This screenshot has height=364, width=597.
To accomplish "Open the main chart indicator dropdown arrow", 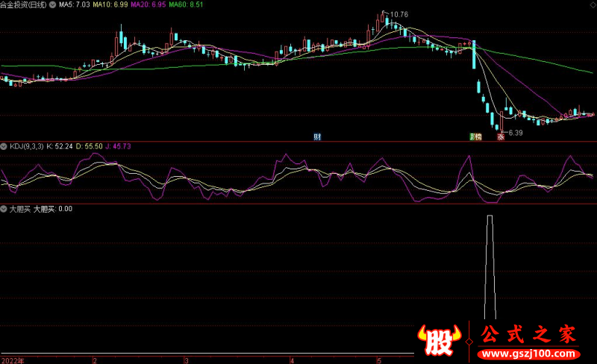I will coord(51,4).
